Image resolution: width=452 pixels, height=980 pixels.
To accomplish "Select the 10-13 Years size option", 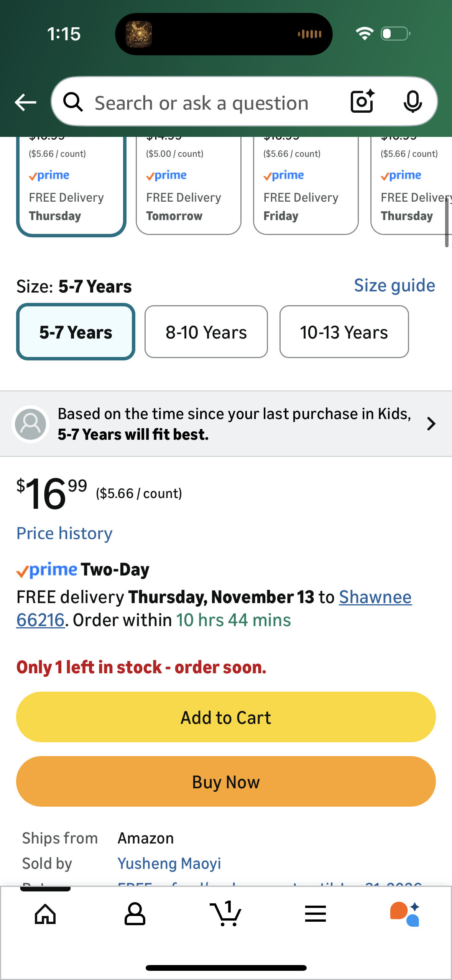I will coord(344,331).
